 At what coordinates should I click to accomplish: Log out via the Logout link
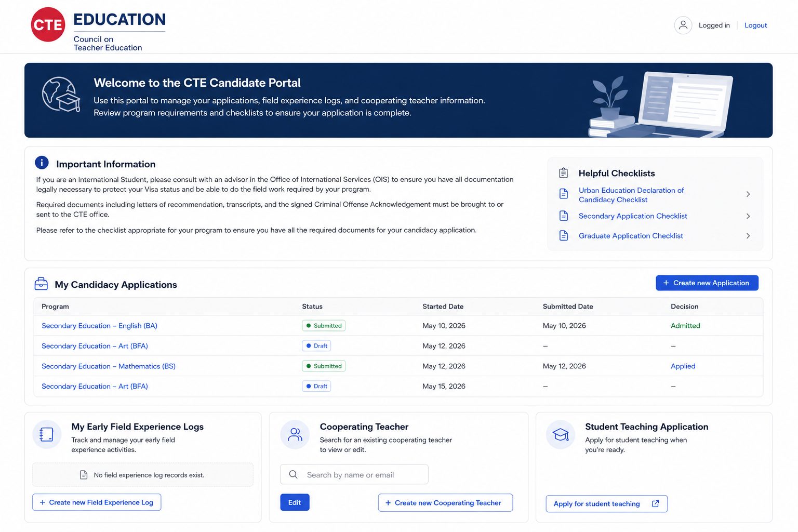tap(755, 25)
